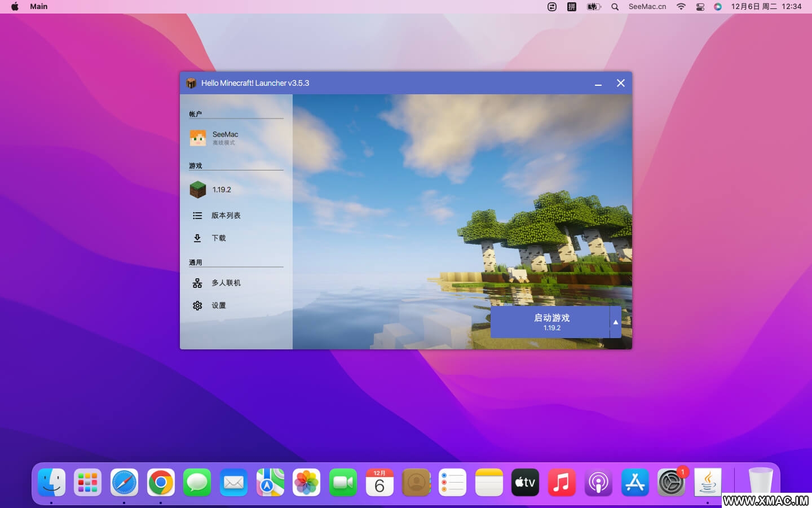Screen dimensions: 812x508
Task: Open the multiplayer network icon
Action: (197, 283)
